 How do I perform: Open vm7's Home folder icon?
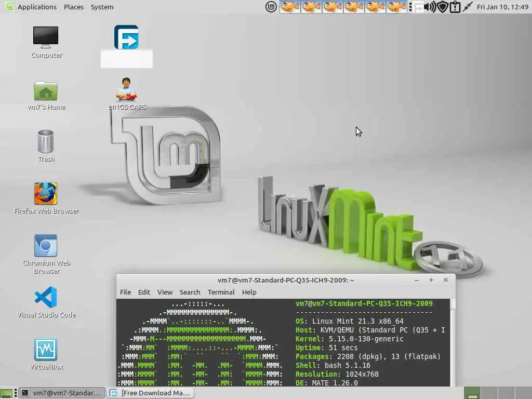(x=46, y=96)
